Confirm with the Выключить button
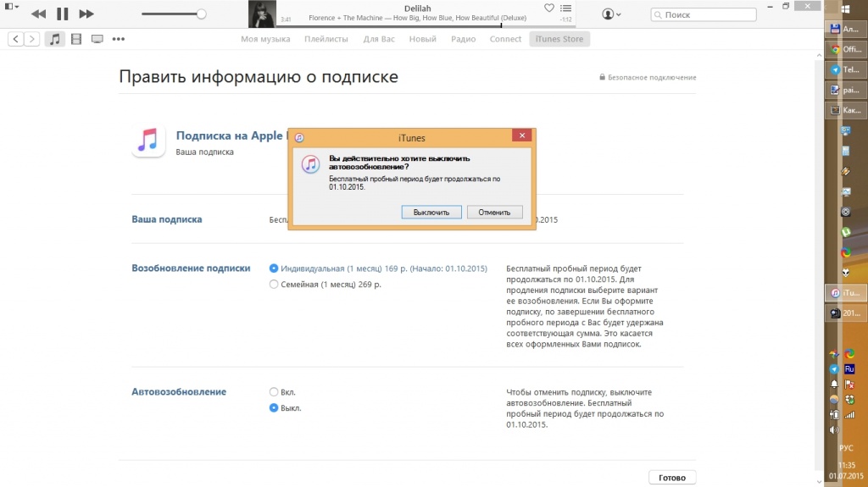Image resolution: width=868 pixels, height=487 pixels. pos(431,212)
